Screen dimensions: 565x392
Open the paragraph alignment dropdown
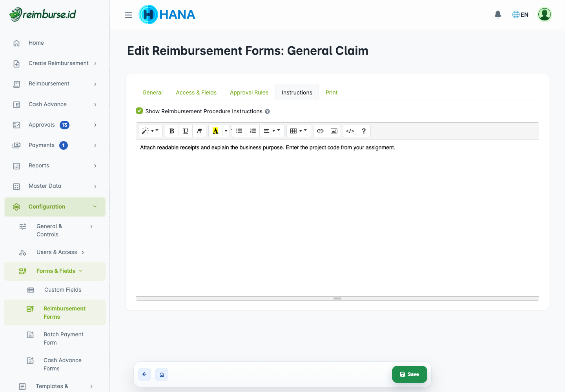[272, 131]
